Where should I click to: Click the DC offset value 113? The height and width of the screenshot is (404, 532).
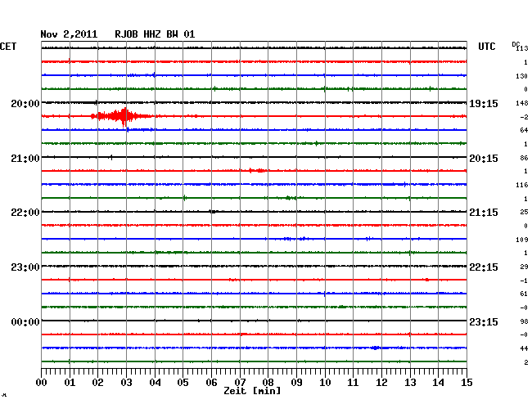[522, 48]
